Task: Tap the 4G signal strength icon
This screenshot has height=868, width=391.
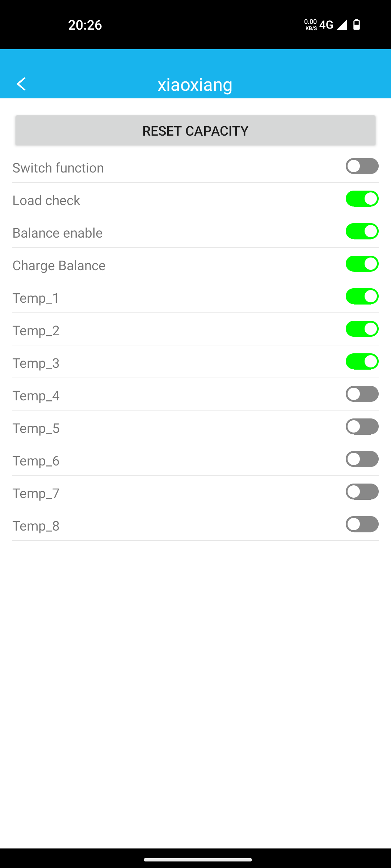Action: click(341, 25)
